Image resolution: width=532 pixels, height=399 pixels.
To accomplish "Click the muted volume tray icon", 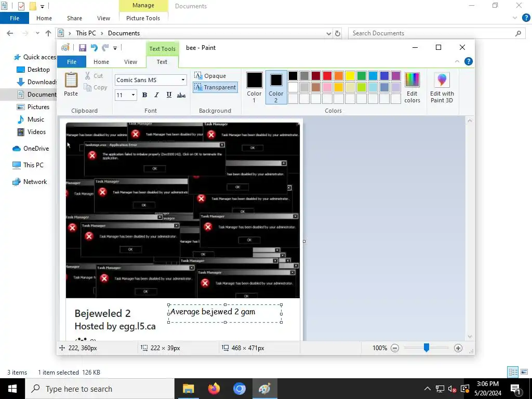I will (453, 389).
